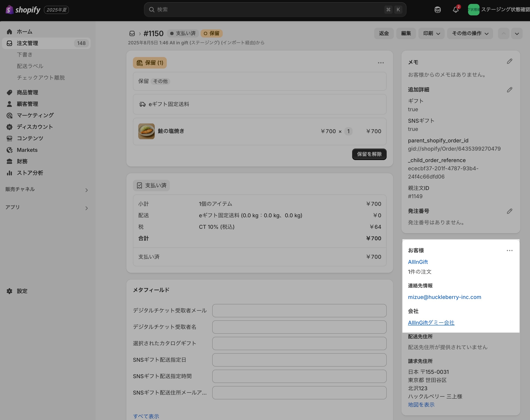Click the orders inbox breadcrumb icon
Image resolution: width=530 pixels, height=420 pixels.
click(x=132, y=33)
